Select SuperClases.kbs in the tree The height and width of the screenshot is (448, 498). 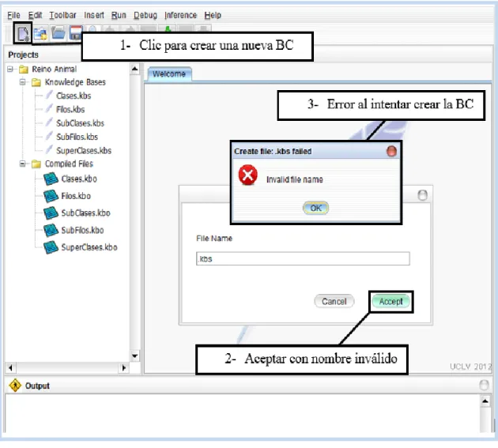84,150
